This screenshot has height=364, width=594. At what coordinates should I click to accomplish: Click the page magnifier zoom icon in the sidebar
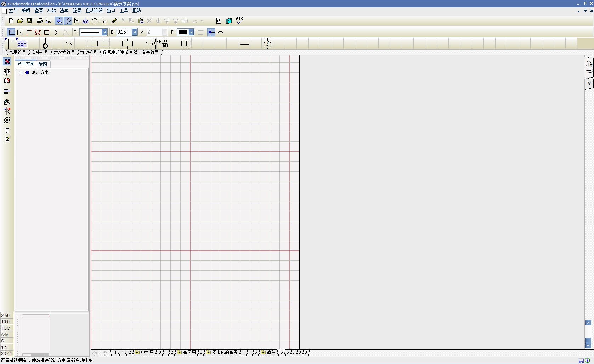tap(7, 102)
